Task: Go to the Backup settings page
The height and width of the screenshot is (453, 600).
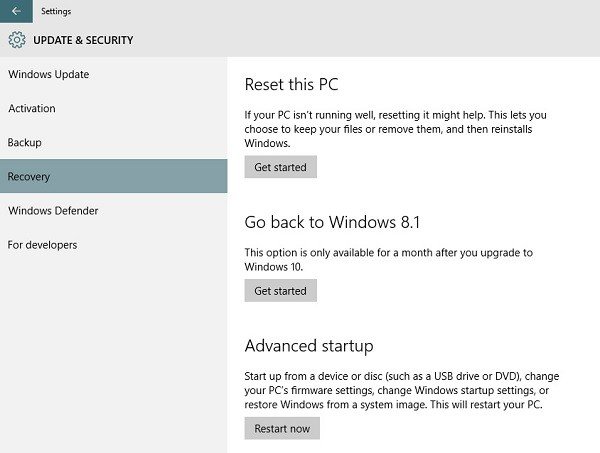Action: [x=25, y=143]
